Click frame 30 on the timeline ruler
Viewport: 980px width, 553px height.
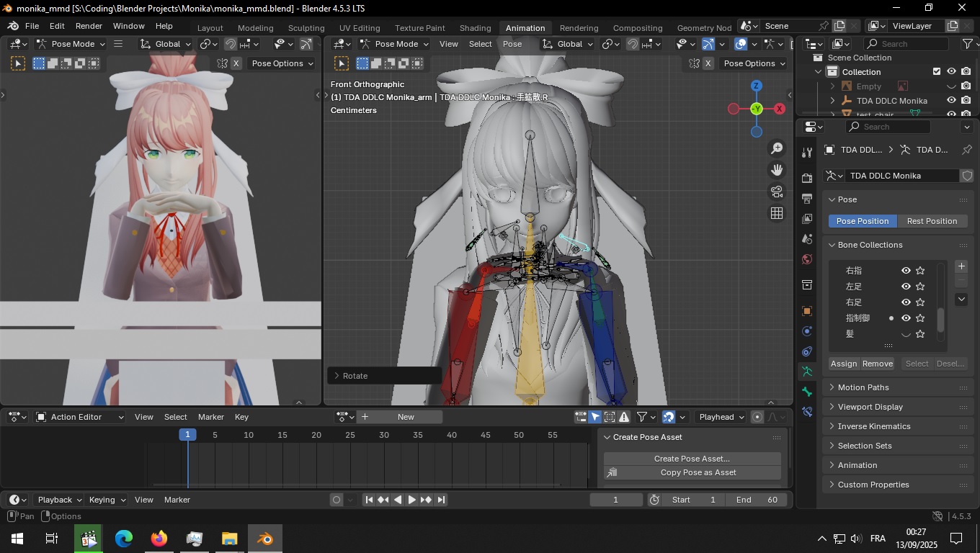point(384,435)
